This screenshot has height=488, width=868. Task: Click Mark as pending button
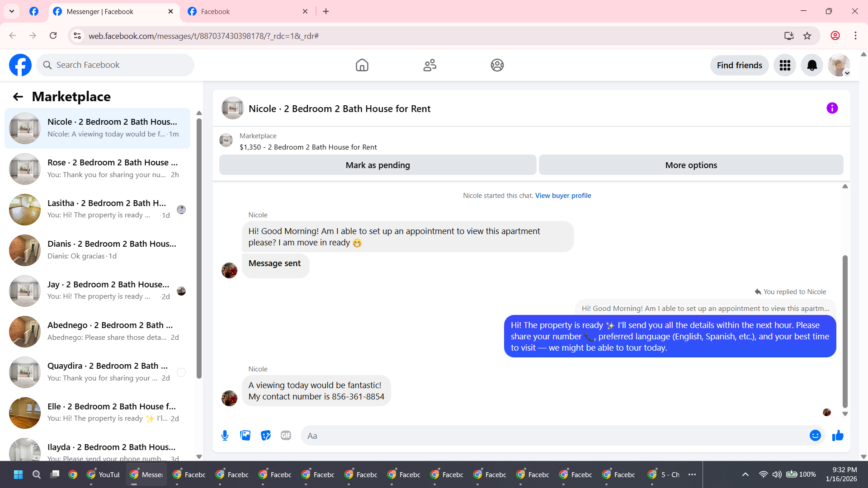tap(377, 165)
